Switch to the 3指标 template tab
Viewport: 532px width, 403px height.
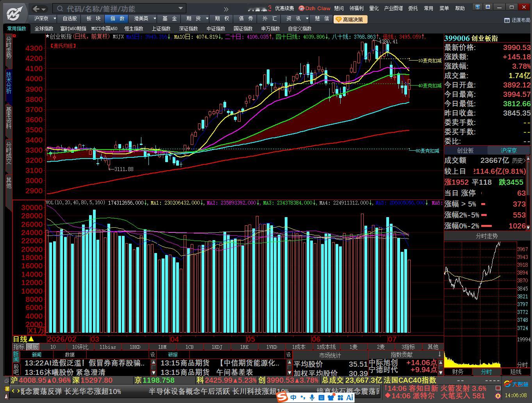point(408,347)
